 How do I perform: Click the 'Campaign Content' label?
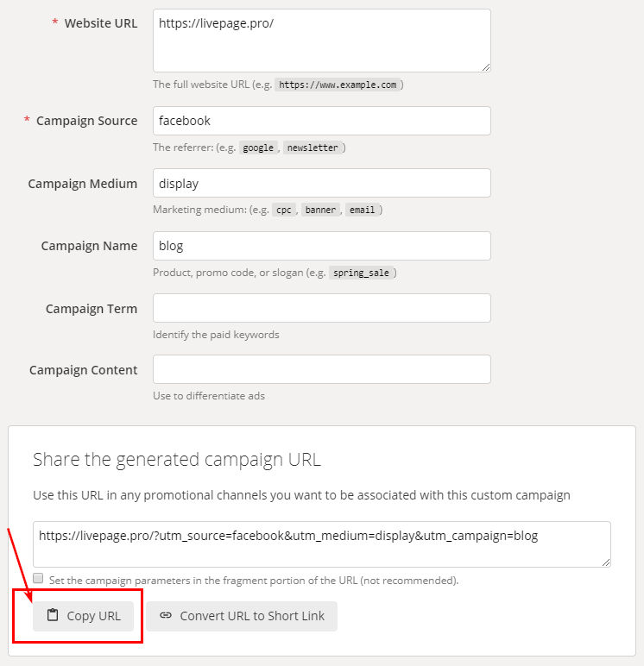point(83,370)
